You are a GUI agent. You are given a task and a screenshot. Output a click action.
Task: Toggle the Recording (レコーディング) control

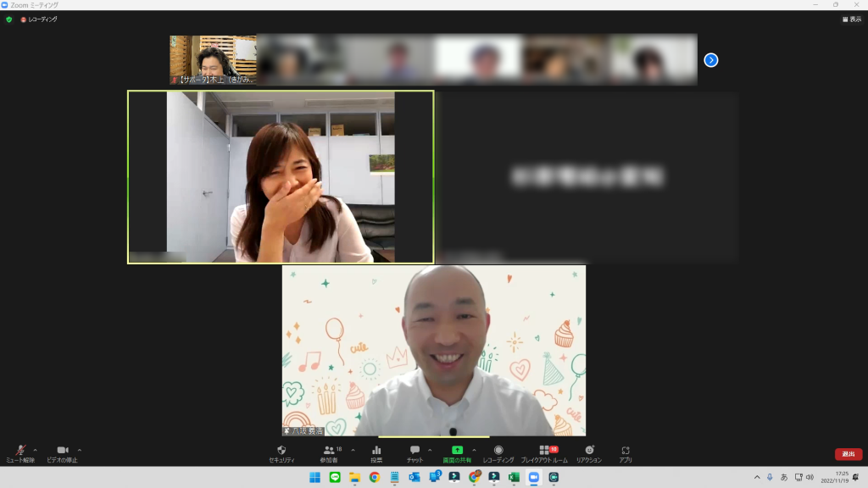[498, 453]
